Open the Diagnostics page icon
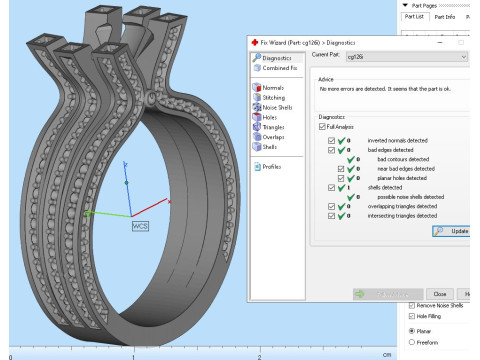This screenshot has width=480, height=360. [x=257, y=58]
